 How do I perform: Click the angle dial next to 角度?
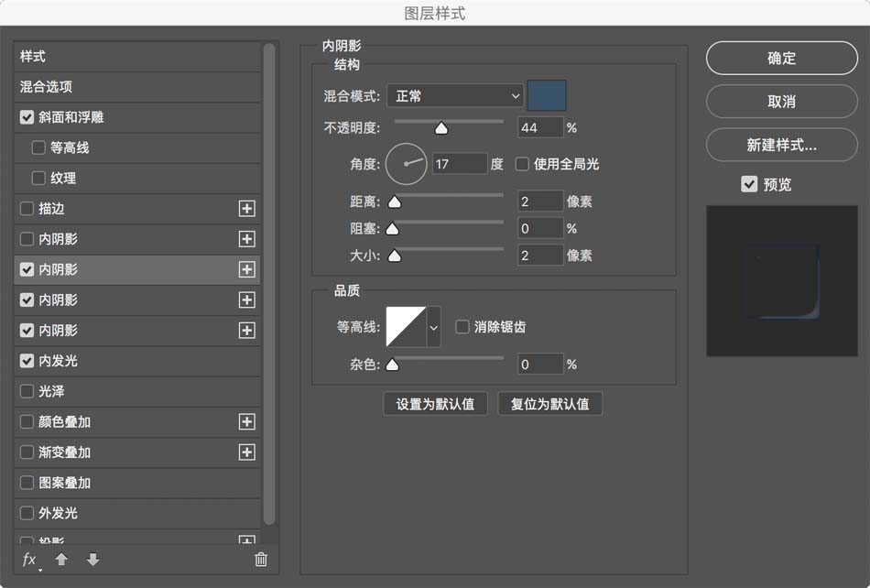pos(406,164)
